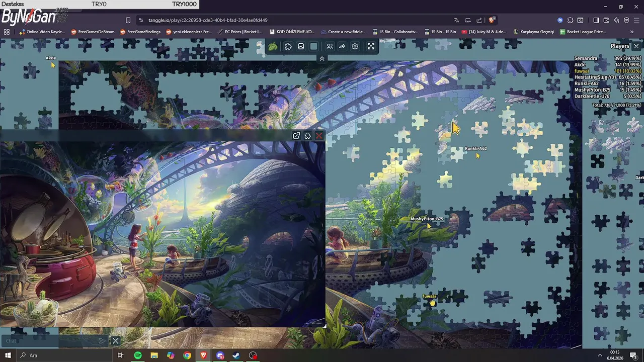Pop out the preview image window
This screenshot has height=362, width=644.
(x=296, y=136)
